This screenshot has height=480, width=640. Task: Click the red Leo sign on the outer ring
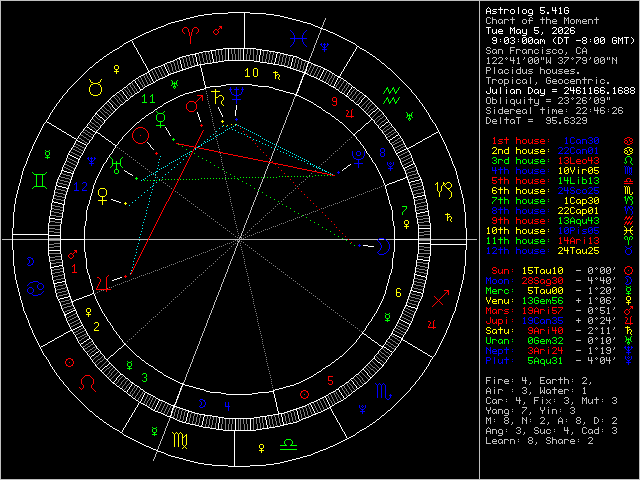87,383
